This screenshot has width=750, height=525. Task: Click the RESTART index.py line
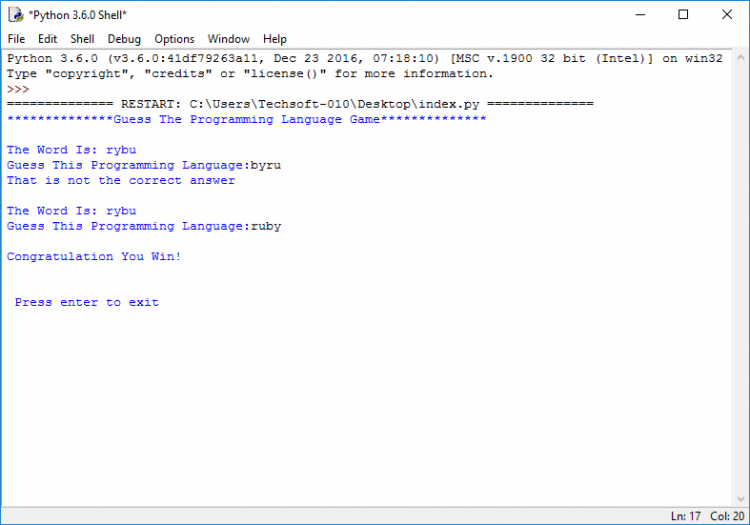click(300, 104)
